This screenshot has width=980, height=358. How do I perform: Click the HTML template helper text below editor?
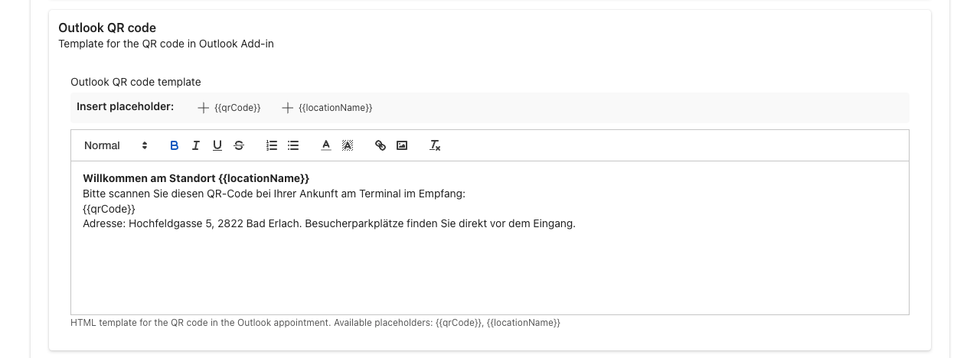(x=315, y=323)
